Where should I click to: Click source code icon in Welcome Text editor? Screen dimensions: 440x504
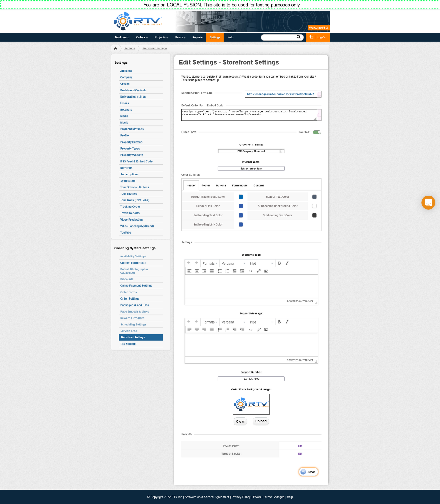coord(251,271)
